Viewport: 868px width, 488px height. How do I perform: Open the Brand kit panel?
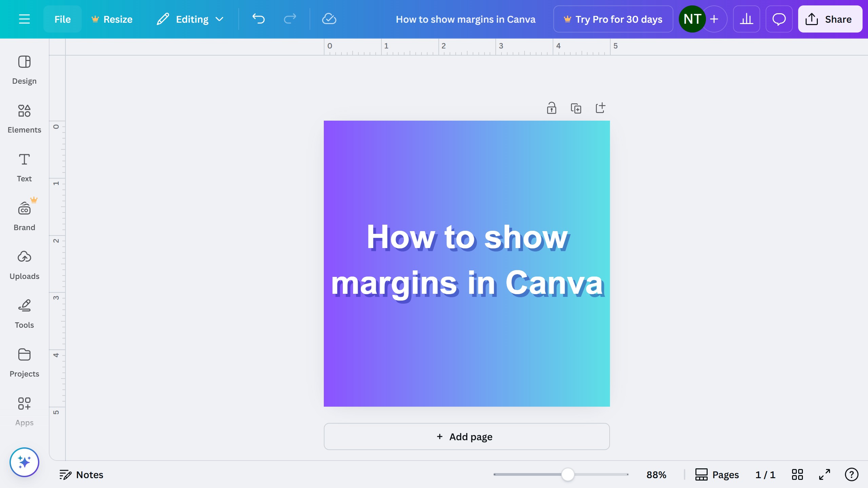[24, 216]
